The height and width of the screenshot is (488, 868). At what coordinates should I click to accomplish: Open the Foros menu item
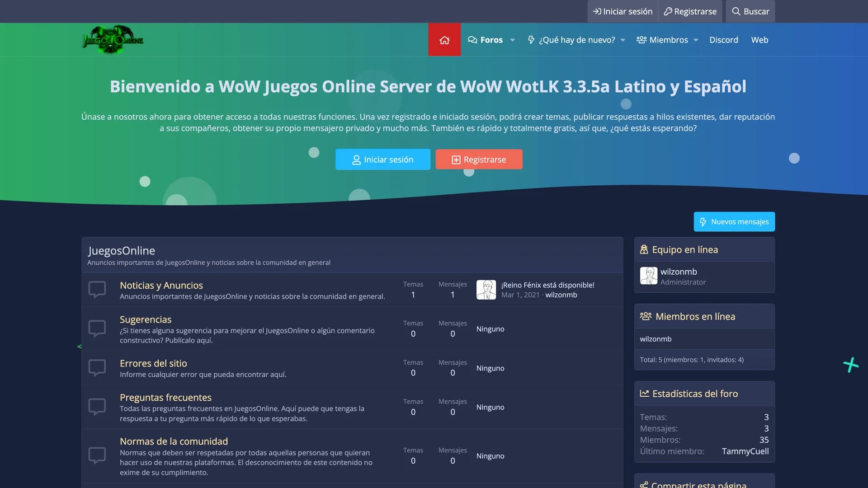click(486, 40)
